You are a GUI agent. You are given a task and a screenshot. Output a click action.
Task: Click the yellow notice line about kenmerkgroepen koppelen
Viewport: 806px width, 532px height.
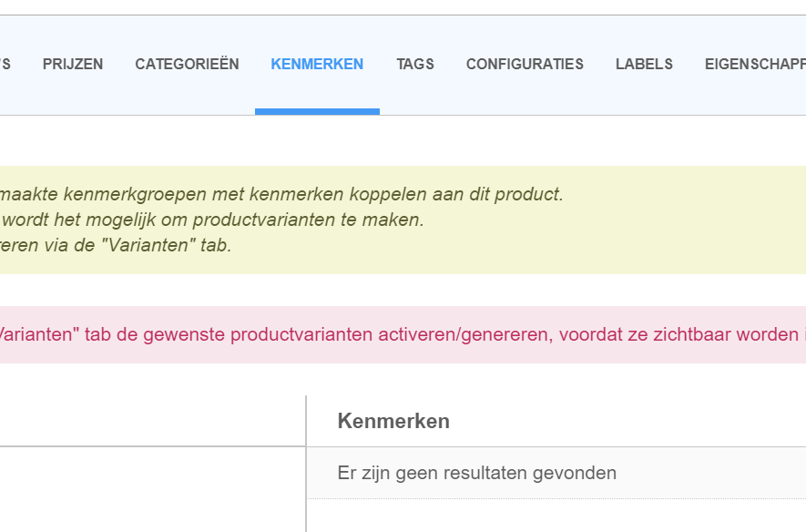tap(282, 194)
